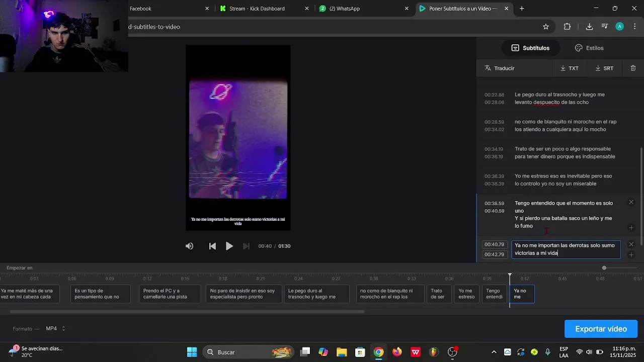Click 'Ya no me importan las derrotas' text box
644x362 pixels.
tap(566, 249)
